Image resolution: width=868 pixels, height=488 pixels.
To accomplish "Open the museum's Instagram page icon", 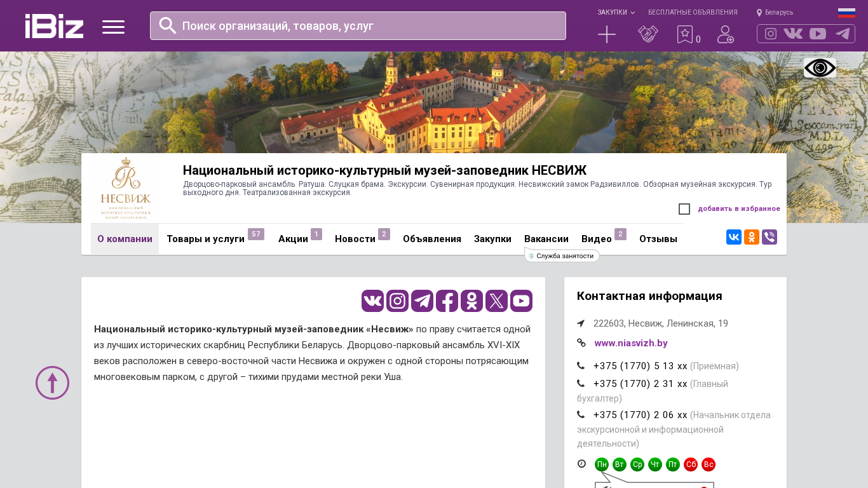I will pos(397,301).
